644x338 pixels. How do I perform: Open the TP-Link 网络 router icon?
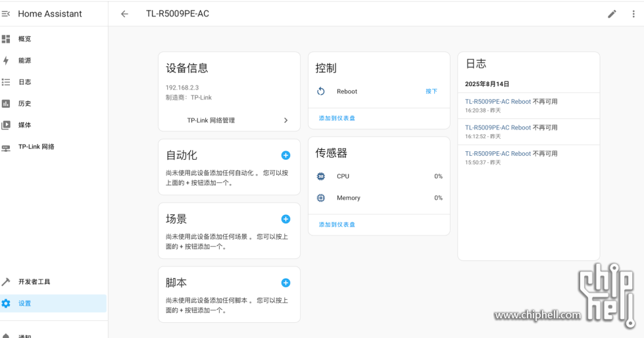tap(6, 147)
